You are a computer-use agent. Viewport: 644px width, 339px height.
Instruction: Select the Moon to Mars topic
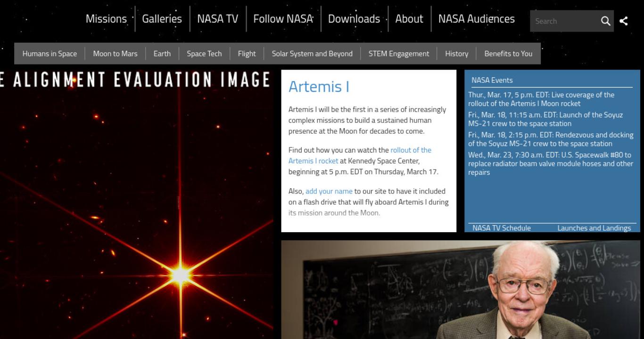coord(116,54)
